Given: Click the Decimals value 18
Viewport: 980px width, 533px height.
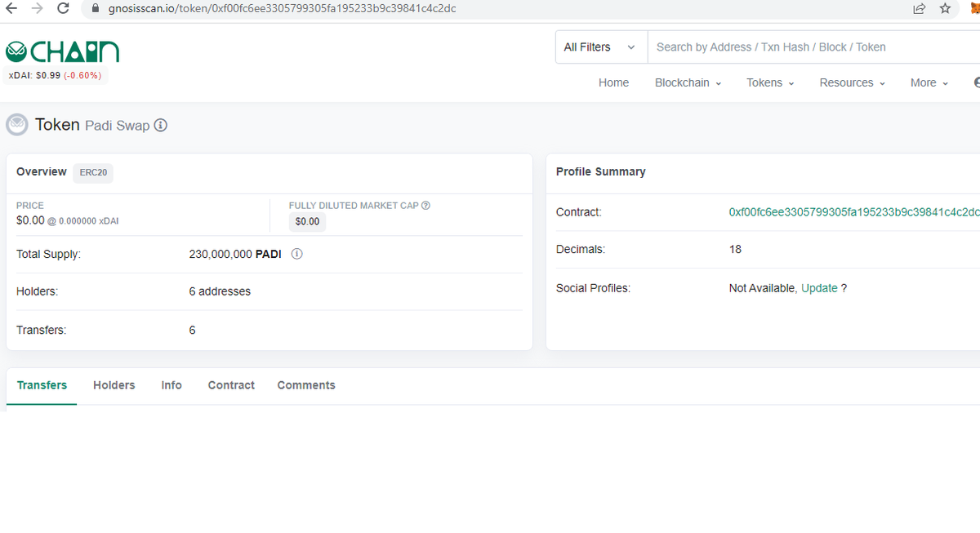Looking at the screenshot, I should (735, 250).
